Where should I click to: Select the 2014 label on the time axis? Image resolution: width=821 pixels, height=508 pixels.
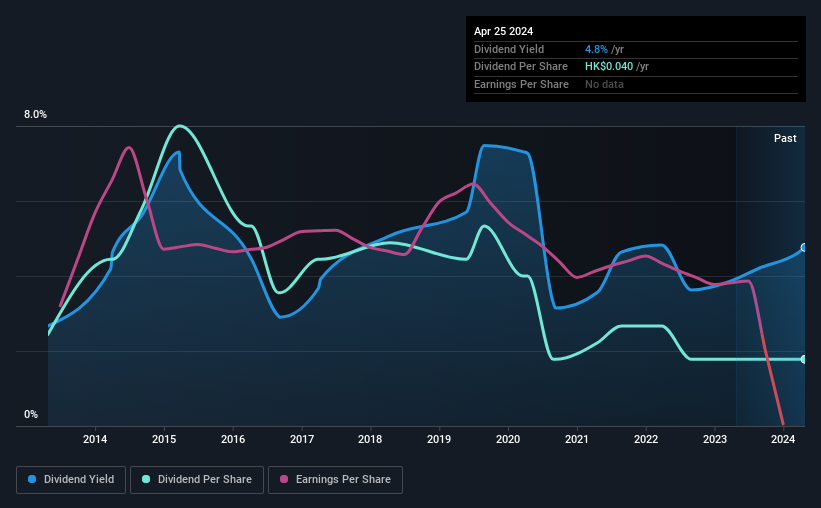pyautogui.click(x=95, y=439)
